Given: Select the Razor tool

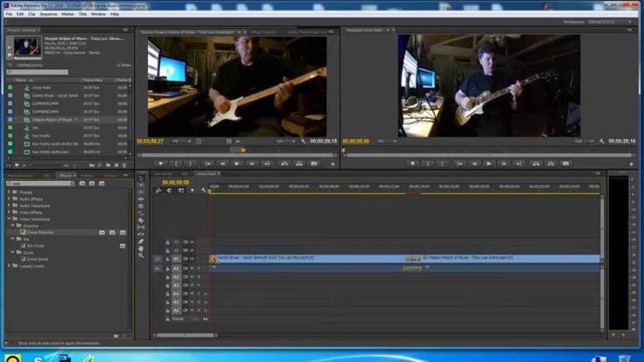Looking at the screenshot, I should 141,220.
